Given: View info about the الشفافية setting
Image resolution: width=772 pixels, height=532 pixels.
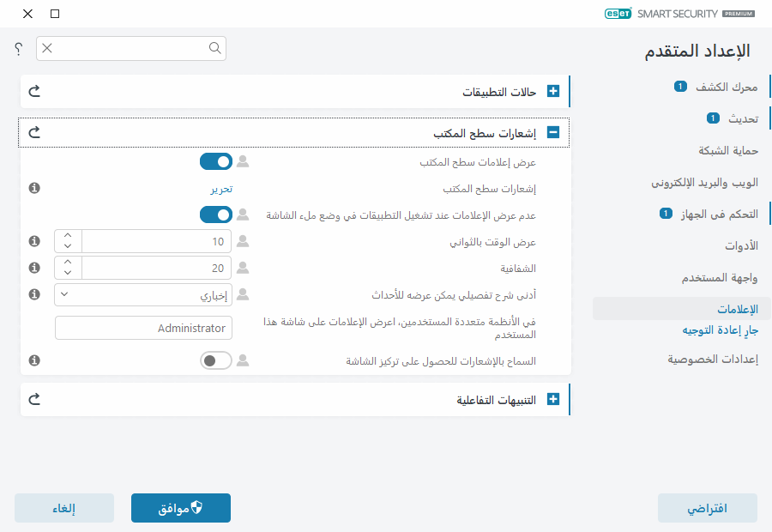Looking at the screenshot, I should 34,267.
